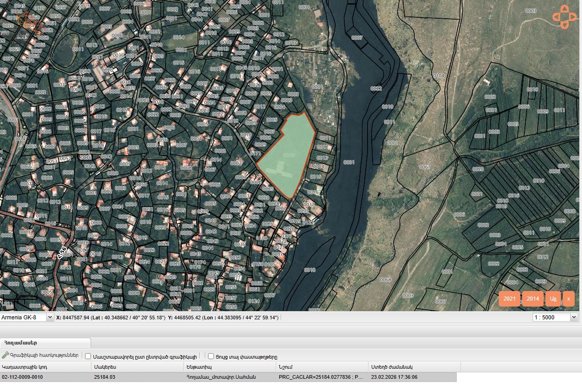Close the imagery year selector with x

coord(569,299)
